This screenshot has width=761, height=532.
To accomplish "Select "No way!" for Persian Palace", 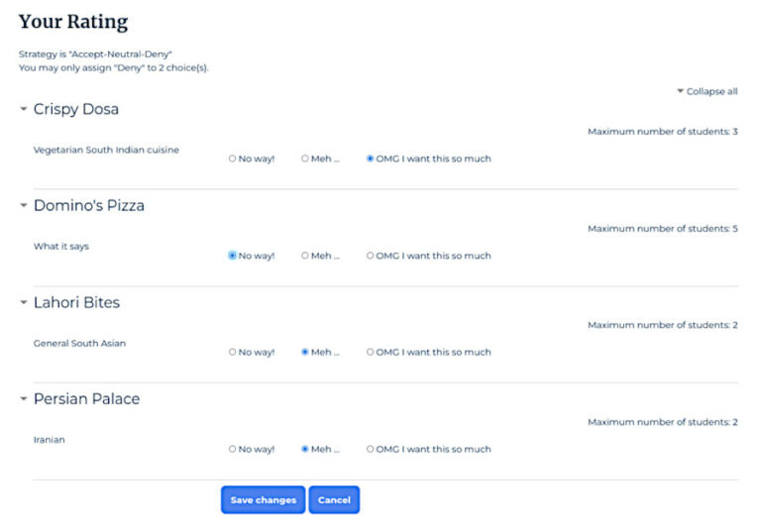I will coord(232,449).
